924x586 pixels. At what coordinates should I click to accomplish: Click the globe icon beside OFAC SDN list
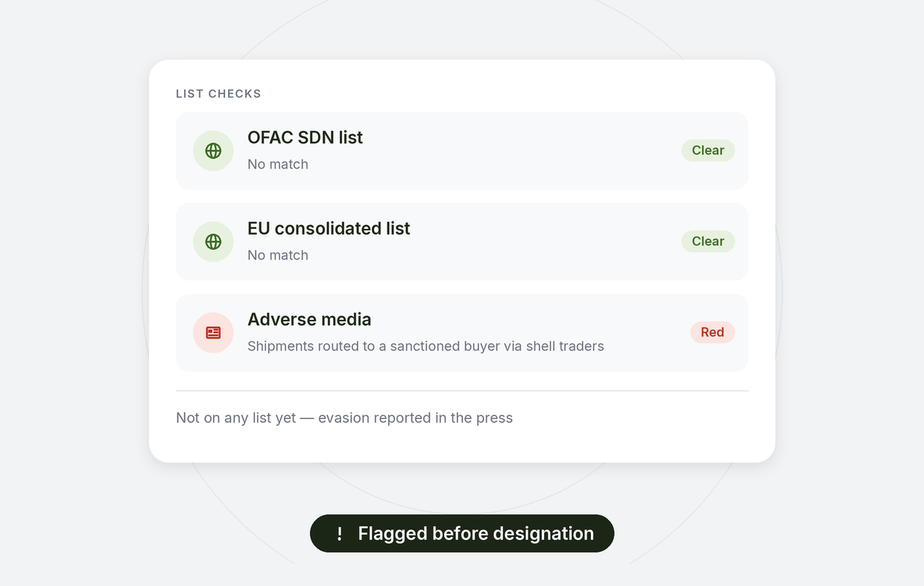click(x=213, y=151)
